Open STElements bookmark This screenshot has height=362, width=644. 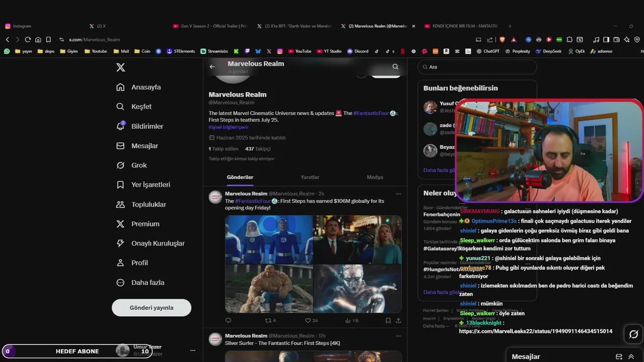181,51
